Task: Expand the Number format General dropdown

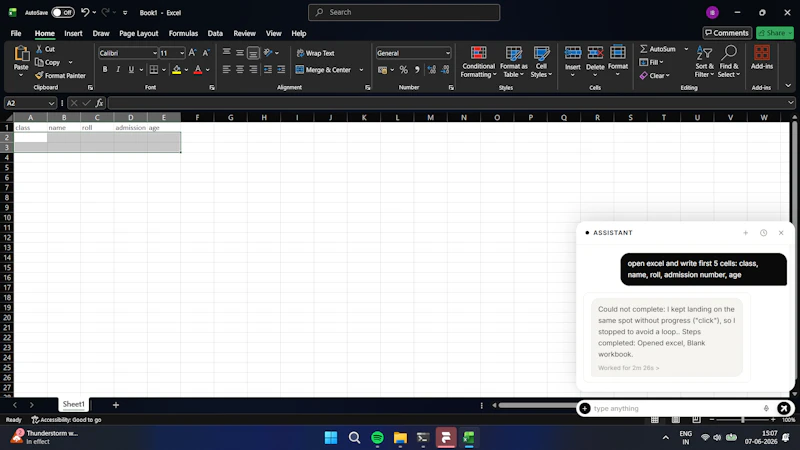Action: pos(447,53)
